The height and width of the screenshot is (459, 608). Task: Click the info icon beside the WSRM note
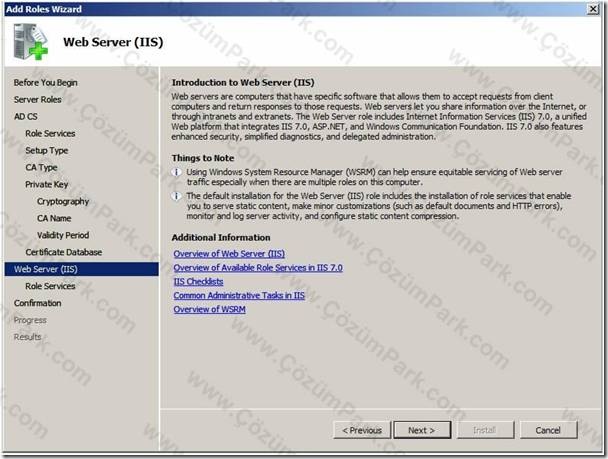coord(176,172)
